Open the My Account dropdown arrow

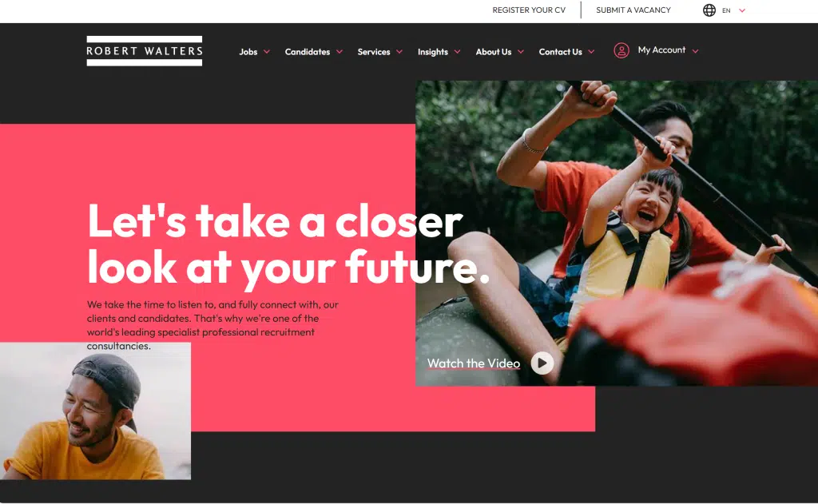coord(696,51)
